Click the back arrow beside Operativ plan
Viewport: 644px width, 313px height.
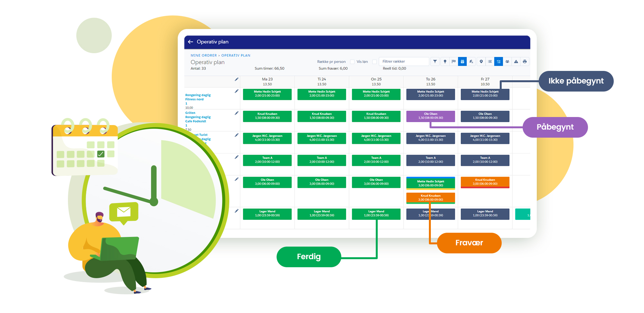pos(190,42)
